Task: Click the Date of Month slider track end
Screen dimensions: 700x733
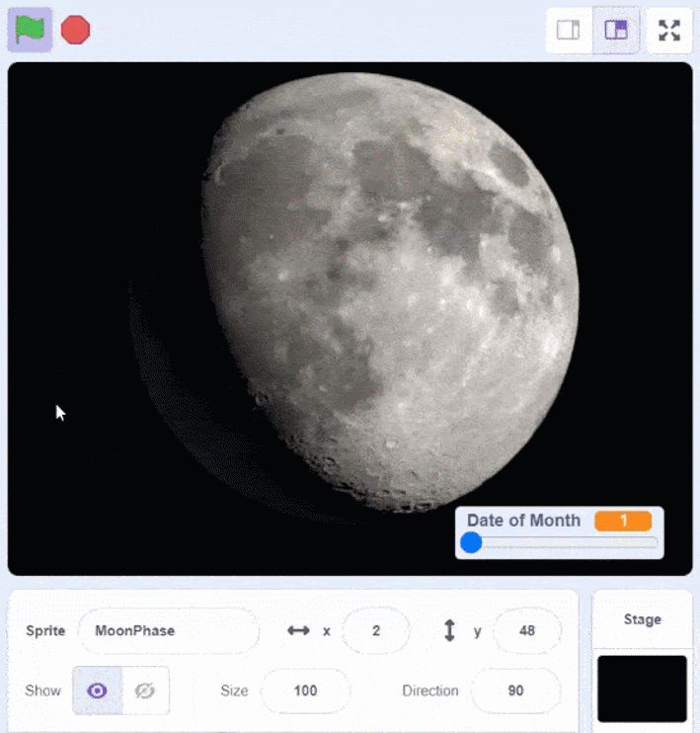Action: pos(654,542)
